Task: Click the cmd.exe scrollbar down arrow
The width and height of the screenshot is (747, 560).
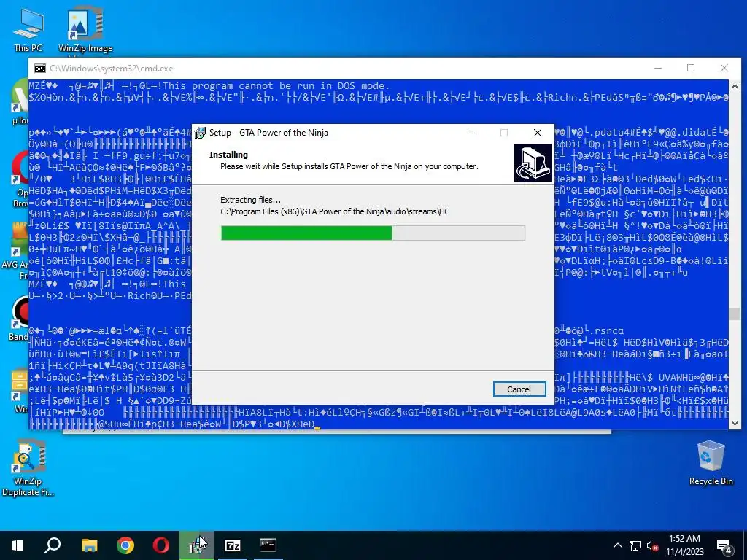Action: click(735, 424)
